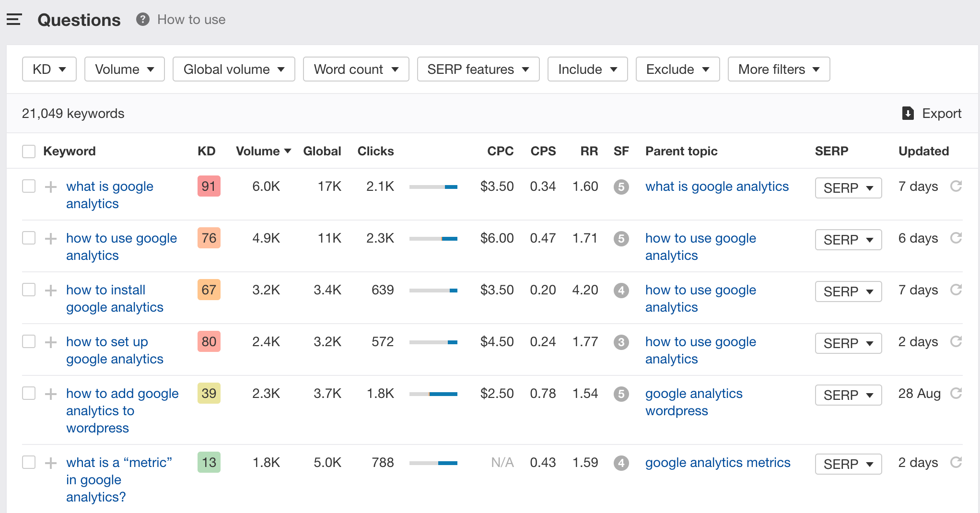Open the hamburger menu icon
The height and width of the screenshot is (513, 980).
point(14,20)
